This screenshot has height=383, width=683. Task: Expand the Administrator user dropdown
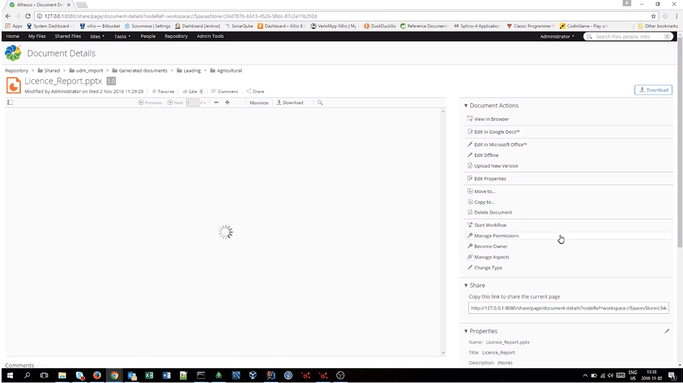(557, 37)
